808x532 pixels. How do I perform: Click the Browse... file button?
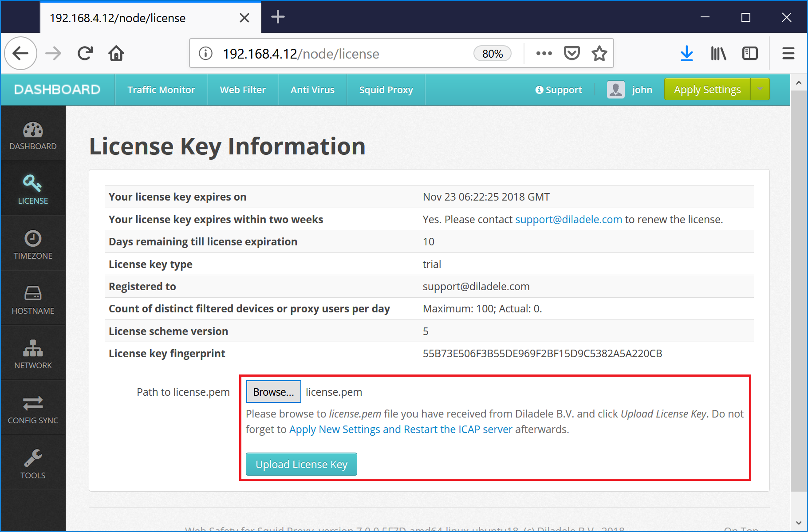tap(273, 392)
